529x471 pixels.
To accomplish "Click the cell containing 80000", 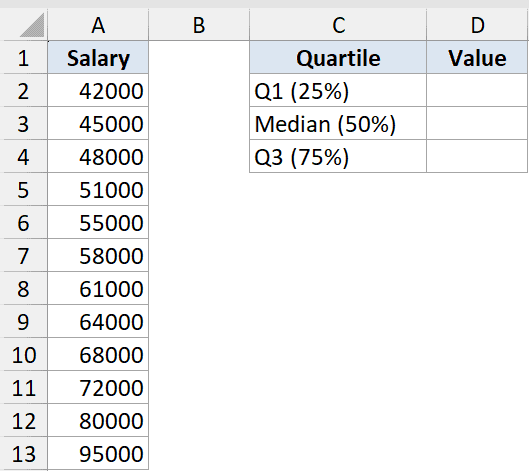I will coord(98,421).
